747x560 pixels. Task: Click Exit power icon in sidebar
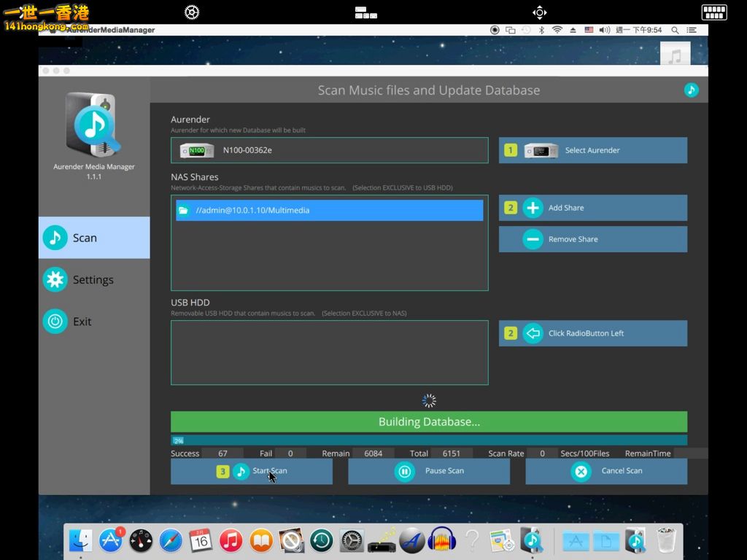pos(55,322)
